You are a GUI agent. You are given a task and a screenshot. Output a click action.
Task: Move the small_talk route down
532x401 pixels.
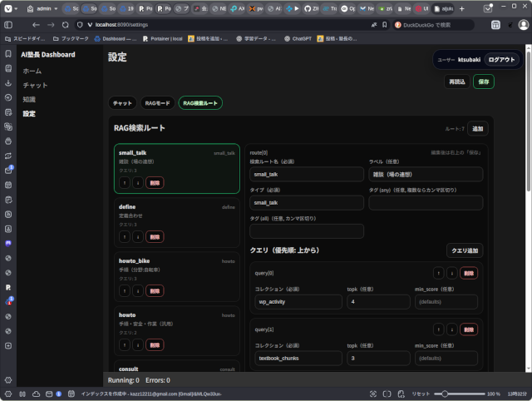click(x=136, y=181)
